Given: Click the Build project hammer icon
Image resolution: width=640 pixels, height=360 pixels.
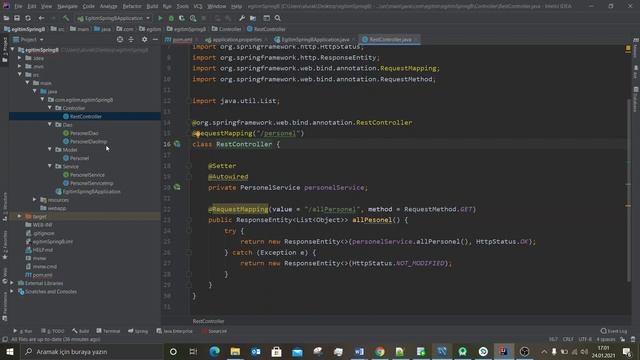Looking at the screenshot, I should pos(66,18).
